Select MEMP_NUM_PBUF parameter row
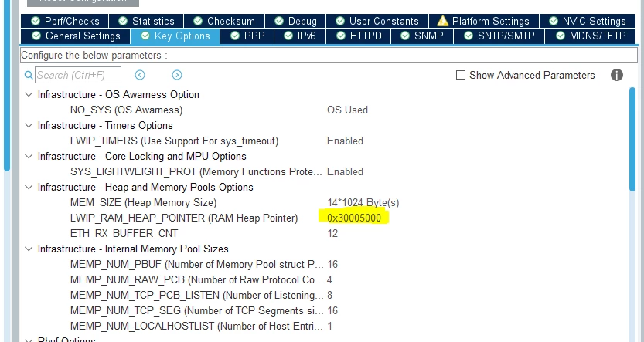Screen dimensions: 644x342 [196, 264]
